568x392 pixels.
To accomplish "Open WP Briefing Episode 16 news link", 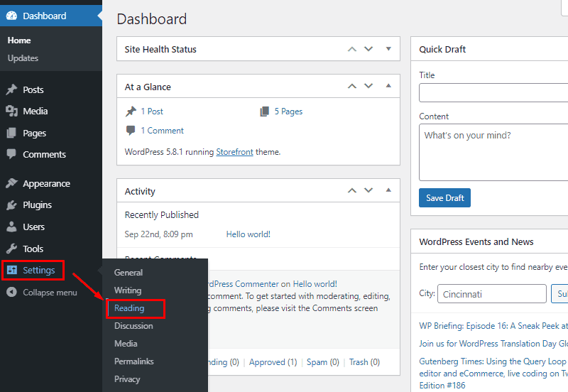I will click(x=493, y=326).
